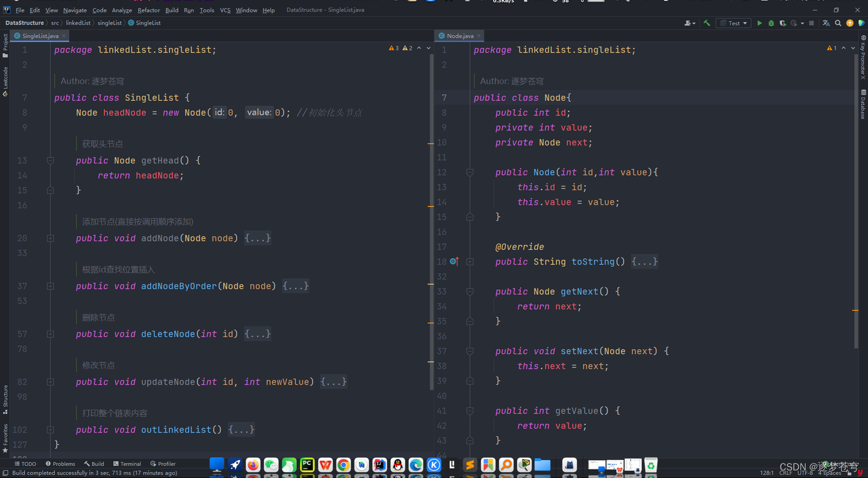Open the Navigate menu
This screenshot has height=478, width=868.
(75, 10)
